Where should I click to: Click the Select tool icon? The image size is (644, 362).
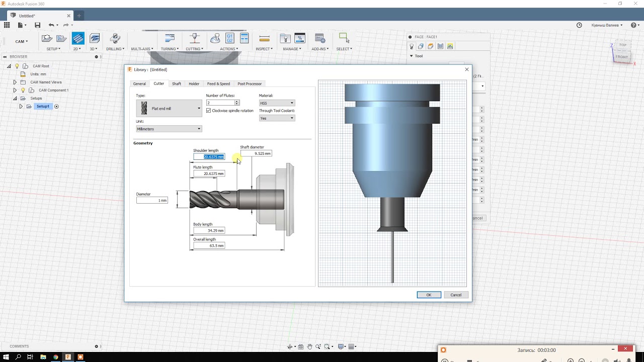[344, 38]
